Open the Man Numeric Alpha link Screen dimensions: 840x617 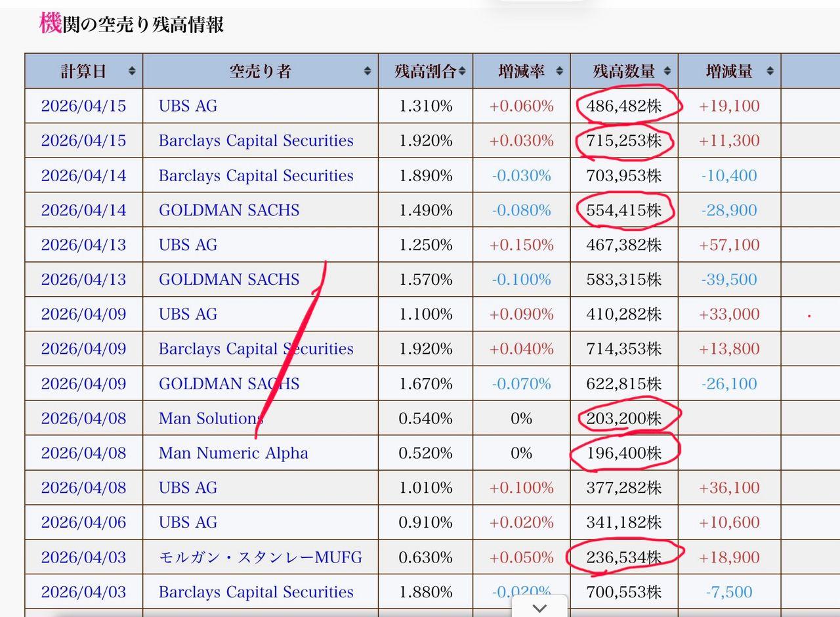233,453
